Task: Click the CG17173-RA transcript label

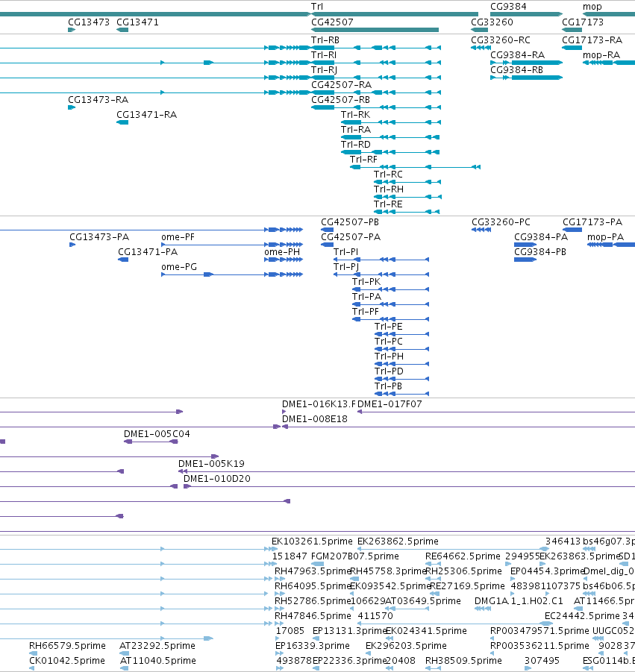Action: [x=592, y=40]
